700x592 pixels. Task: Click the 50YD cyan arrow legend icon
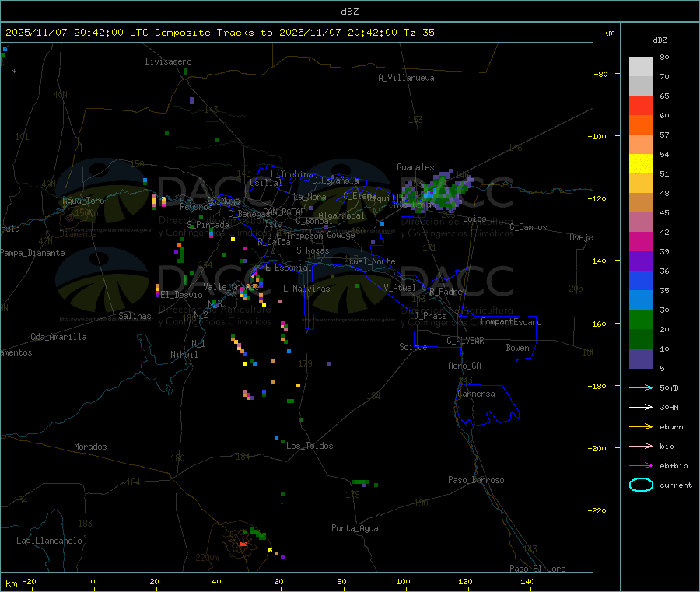click(641, 387)
